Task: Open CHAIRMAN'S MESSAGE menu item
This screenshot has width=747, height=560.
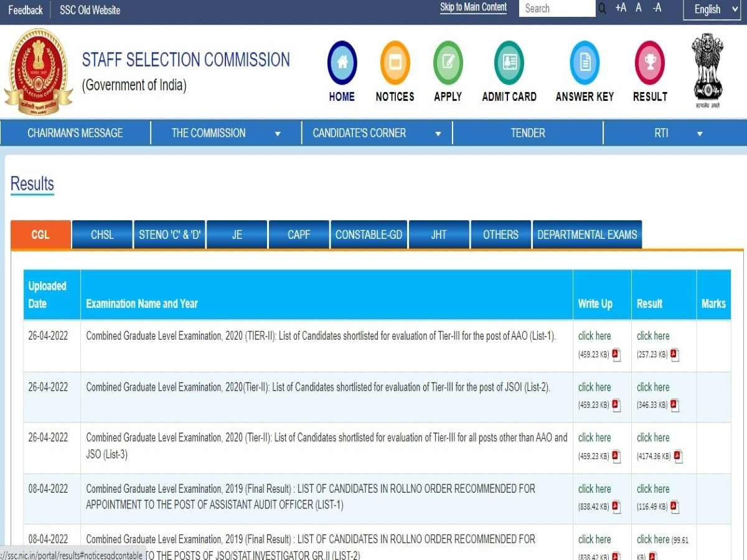Action: coord(75,133)
